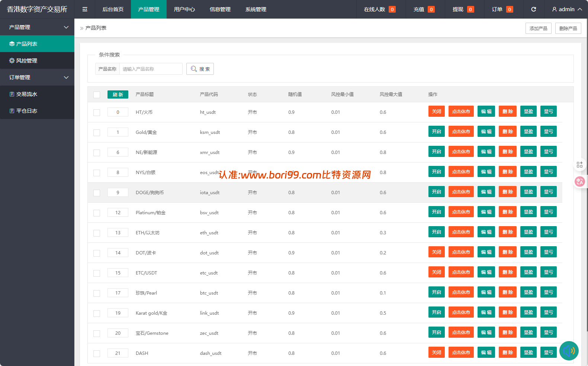Click 显盈 for Platinum/铂金 row
Viewport: 588px width, 366px height.
tap(528, 212)
